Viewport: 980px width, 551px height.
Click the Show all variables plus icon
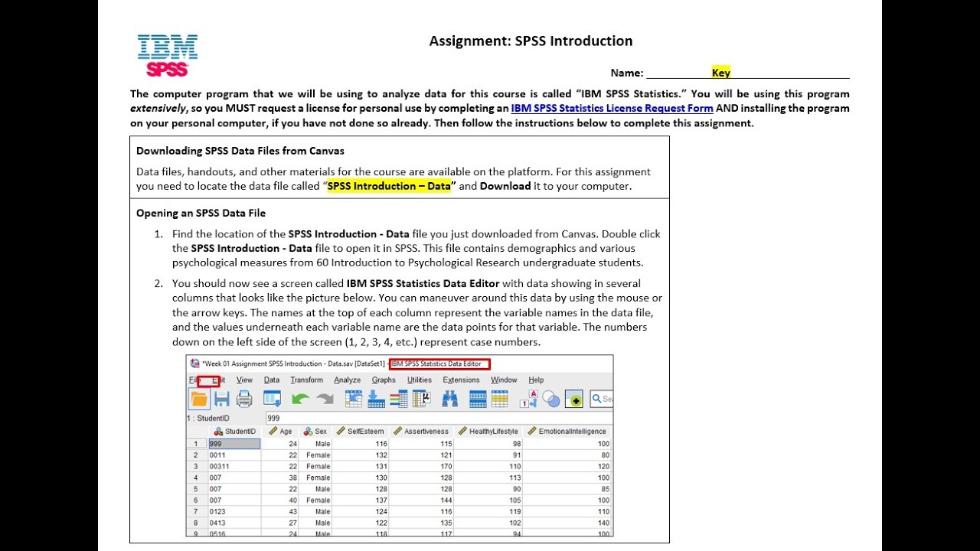(574, 399)
